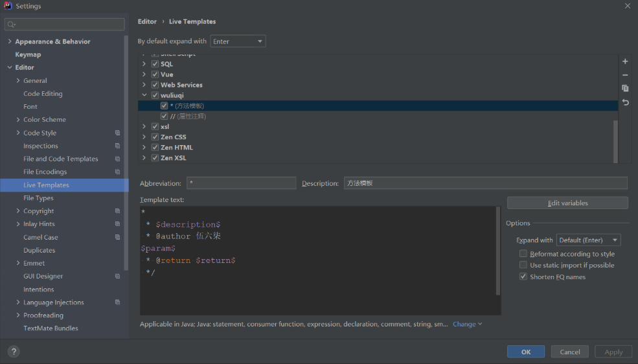
Task: Open the Expand with Default (Enter) dropdown
Action: [588, 240]
